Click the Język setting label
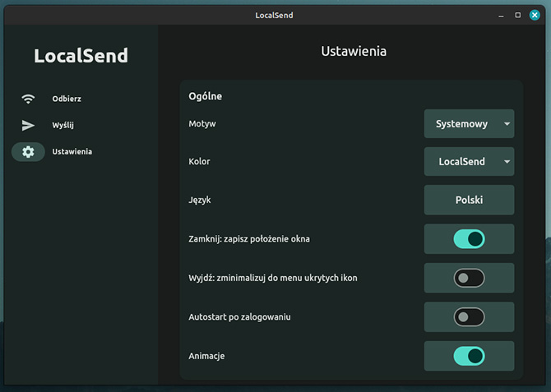The height and width of the screenshot is (392, 551). [x=200, y=200]
